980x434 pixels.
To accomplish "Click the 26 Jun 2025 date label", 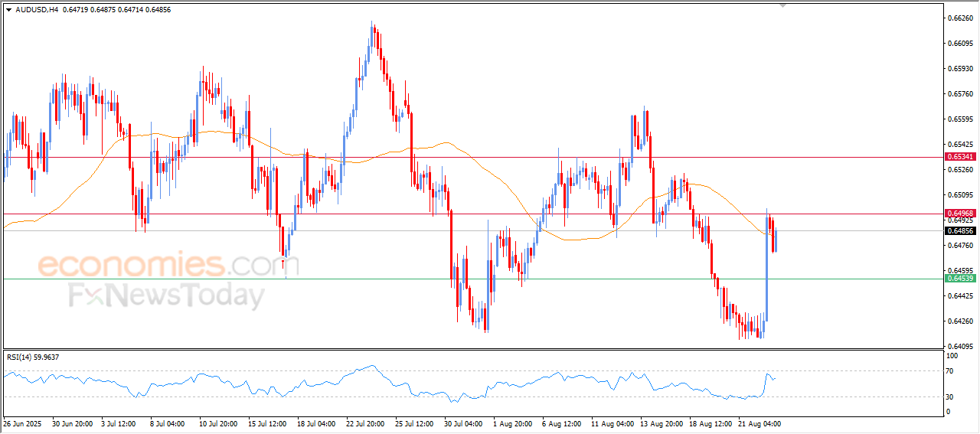I will tap(21, 423).
